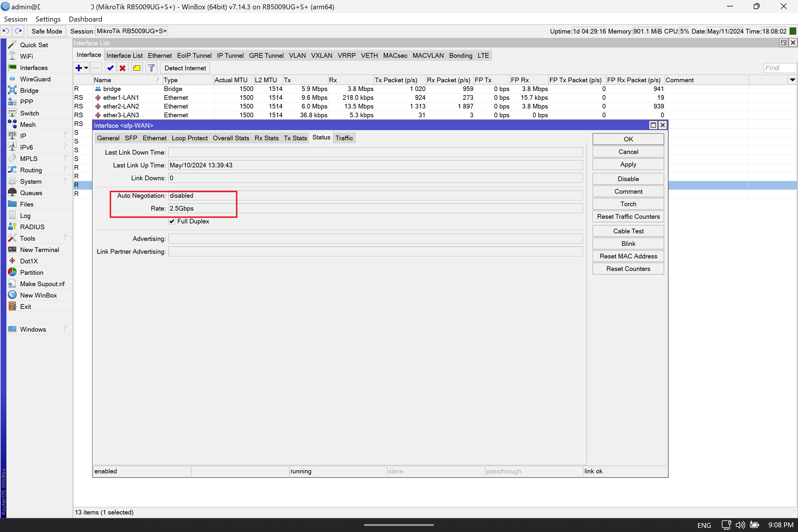Click the Find search field
The image size is (798, 532).
(779, 68)
